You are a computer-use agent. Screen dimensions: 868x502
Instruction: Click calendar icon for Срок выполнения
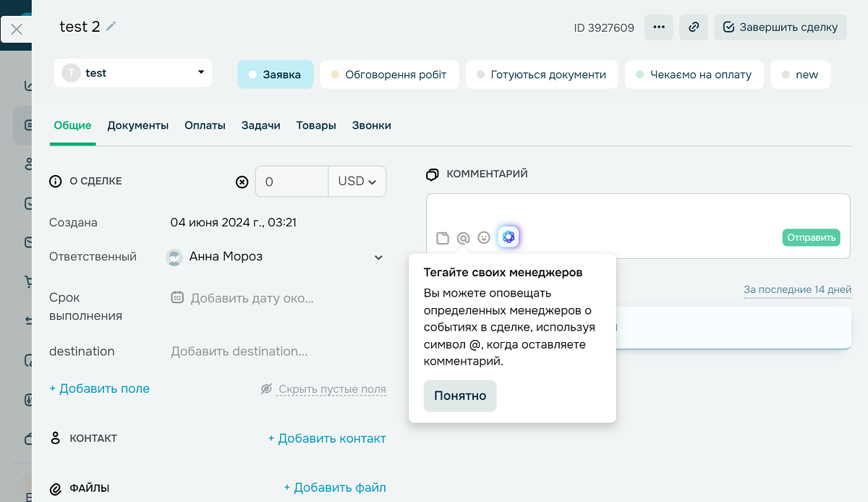pyautogui.click(x=177, y=297)
